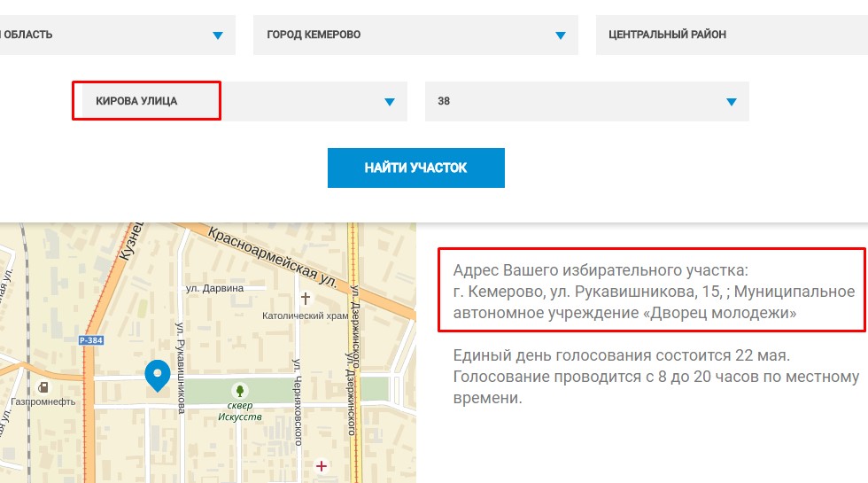Click the Католический храм cross icon
The height and width of the screenshot is (483, 868).
305,298
